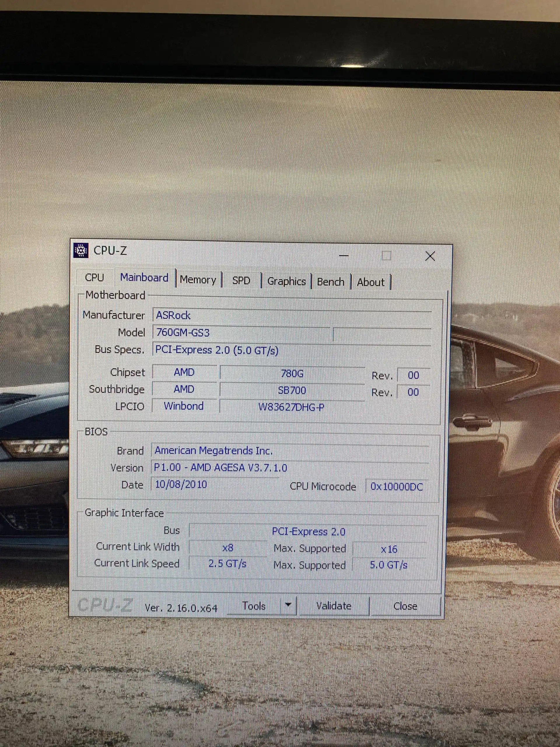Click the Chipset 780G field
Viewport: 560px width, 747px height.
[292, 373]
